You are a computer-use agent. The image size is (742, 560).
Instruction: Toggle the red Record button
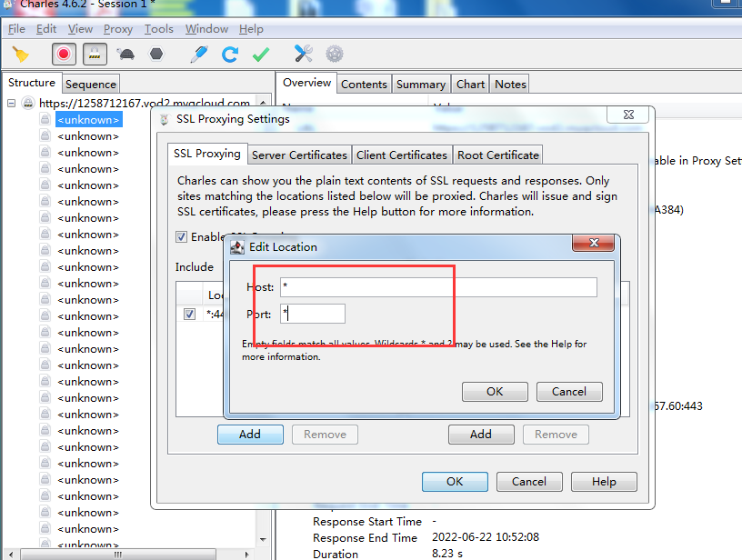pos(64,55)
